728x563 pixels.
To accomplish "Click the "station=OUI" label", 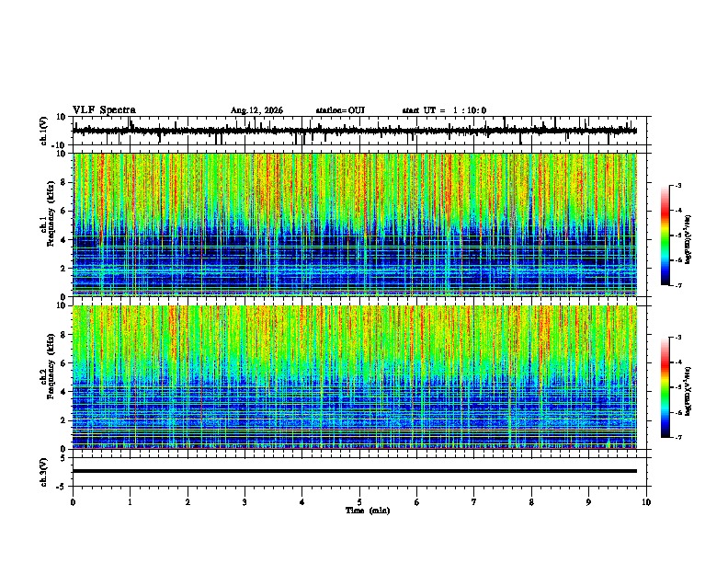I will pos(340,110).
